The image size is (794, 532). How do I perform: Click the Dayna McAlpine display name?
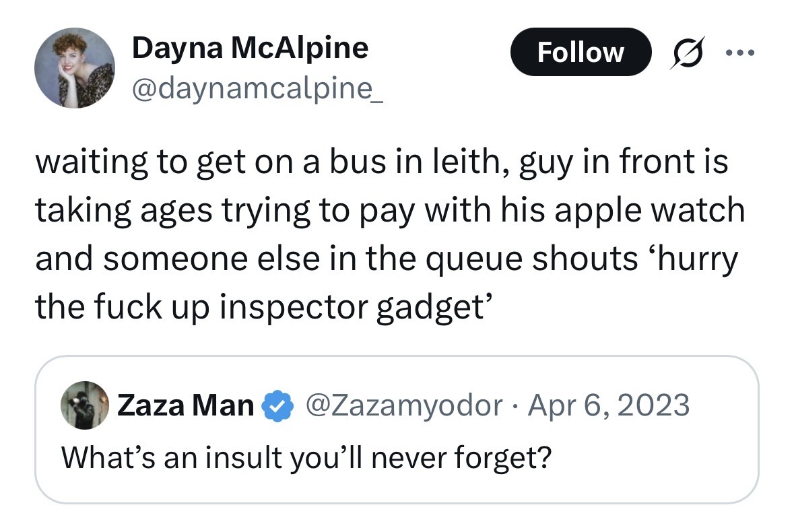251,48
